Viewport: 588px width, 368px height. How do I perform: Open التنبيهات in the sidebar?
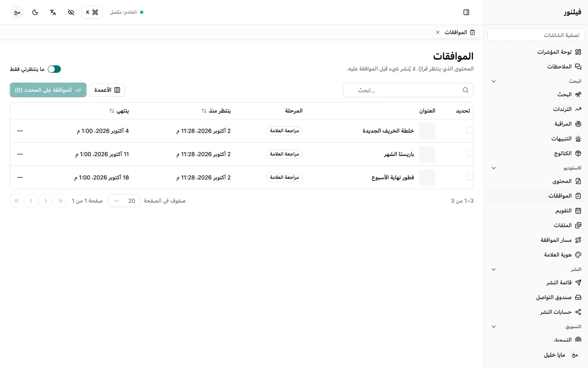point(536,139)
